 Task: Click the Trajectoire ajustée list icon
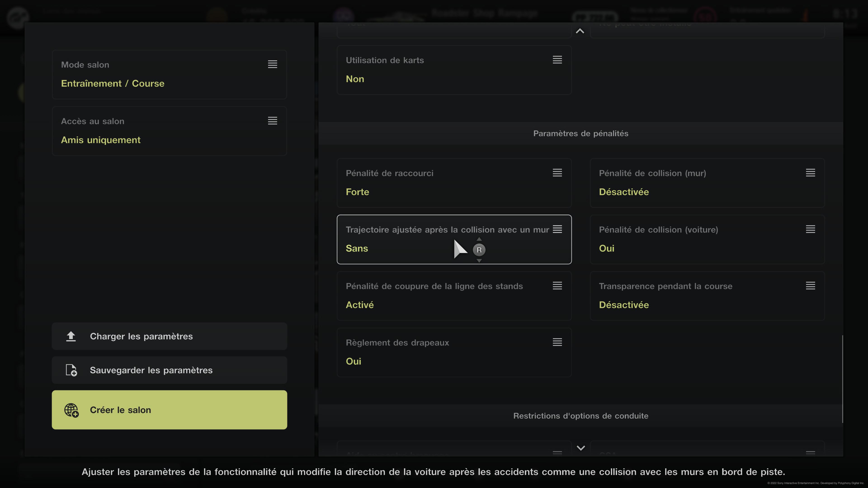557,229
